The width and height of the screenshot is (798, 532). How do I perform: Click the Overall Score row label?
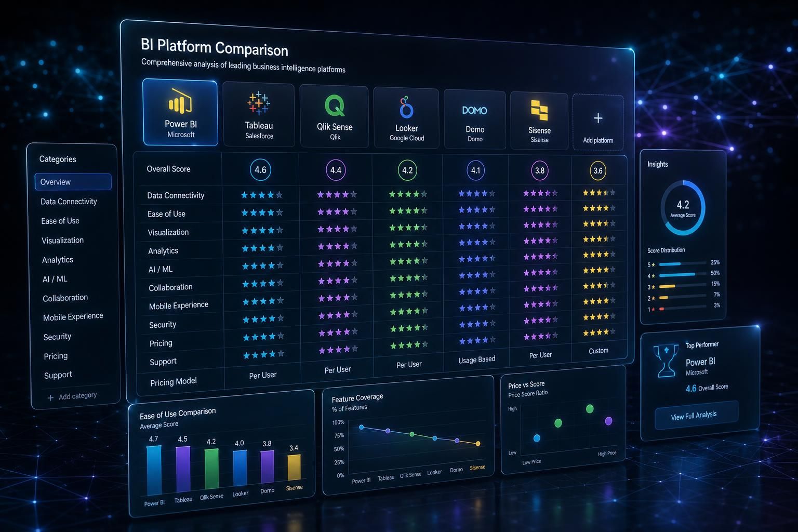pos(168,169)
